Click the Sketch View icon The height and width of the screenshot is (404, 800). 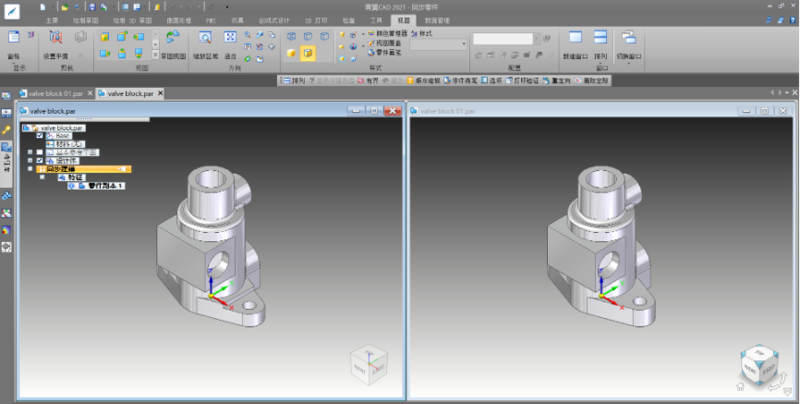[x=172, y=39]
